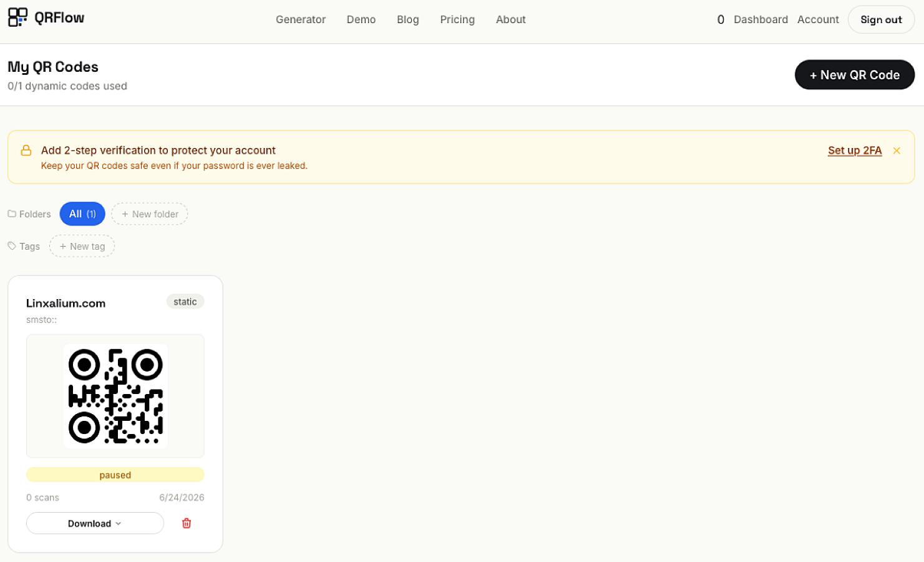Open the Blog link in navigation
The width and height of the screenshot is (924, 562).
[x=408, y=19]
